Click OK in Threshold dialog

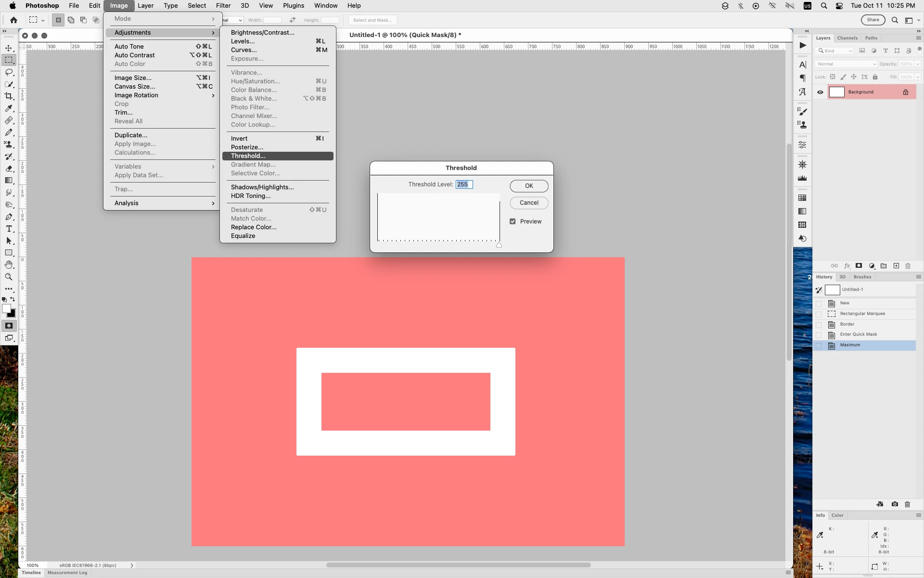(528, 186)
